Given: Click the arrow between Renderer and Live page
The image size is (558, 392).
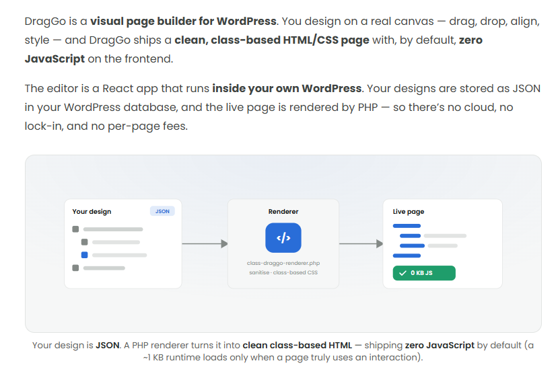Looking at the screenshot, I should pos(361,243).
